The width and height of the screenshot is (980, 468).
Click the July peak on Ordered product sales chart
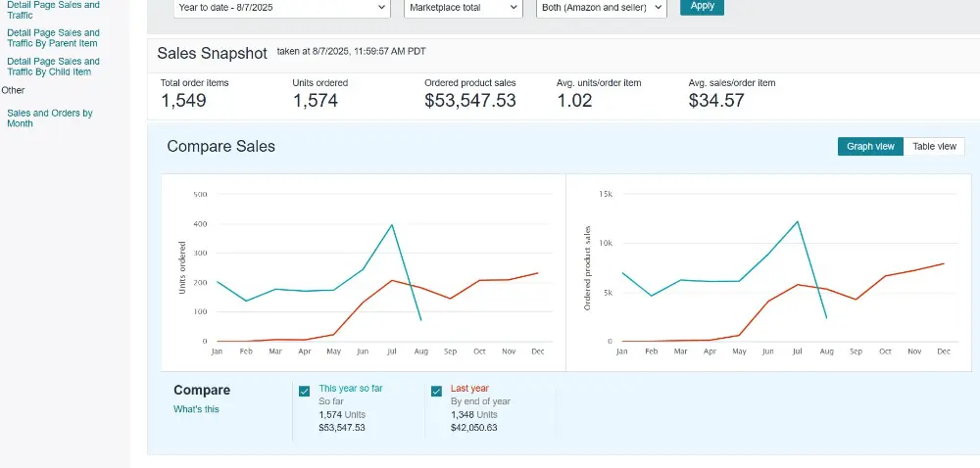tap(797, 221)
